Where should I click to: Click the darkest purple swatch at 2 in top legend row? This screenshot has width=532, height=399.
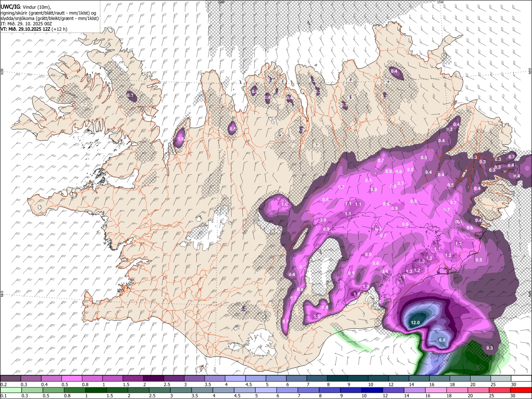[153, 379]
